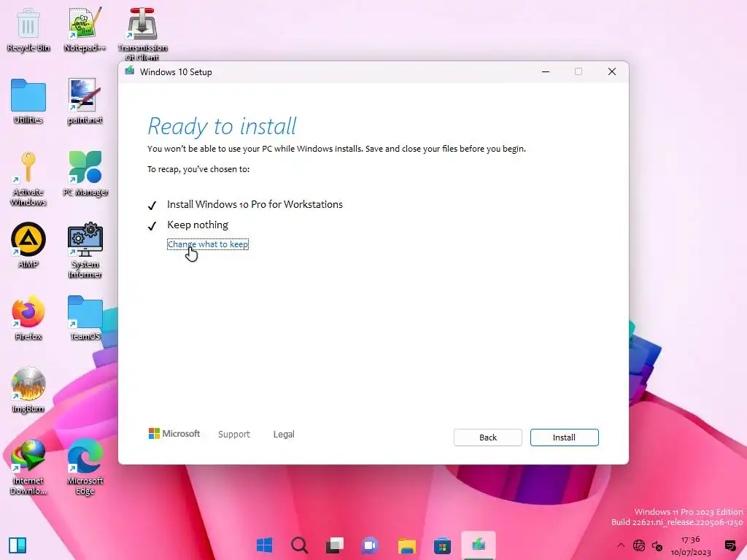Click the 'Keep nothing' text

[198, 225]
